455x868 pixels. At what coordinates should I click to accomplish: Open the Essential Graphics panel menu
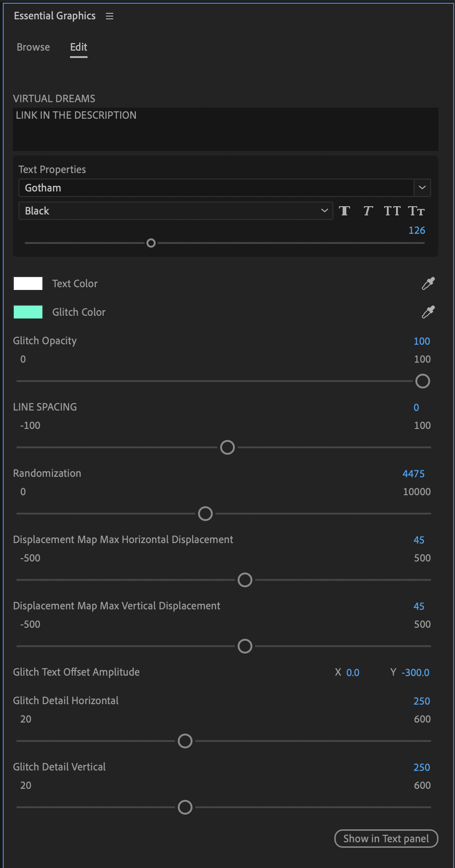click(x=110, y=16)
